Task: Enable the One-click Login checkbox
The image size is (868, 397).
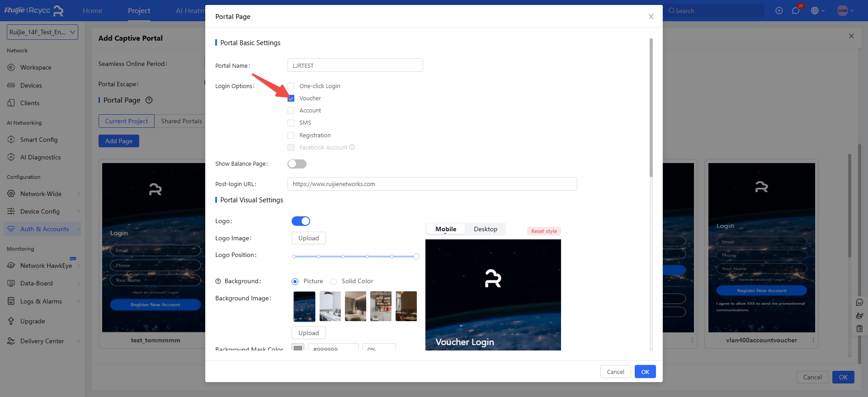Action: 291,86
